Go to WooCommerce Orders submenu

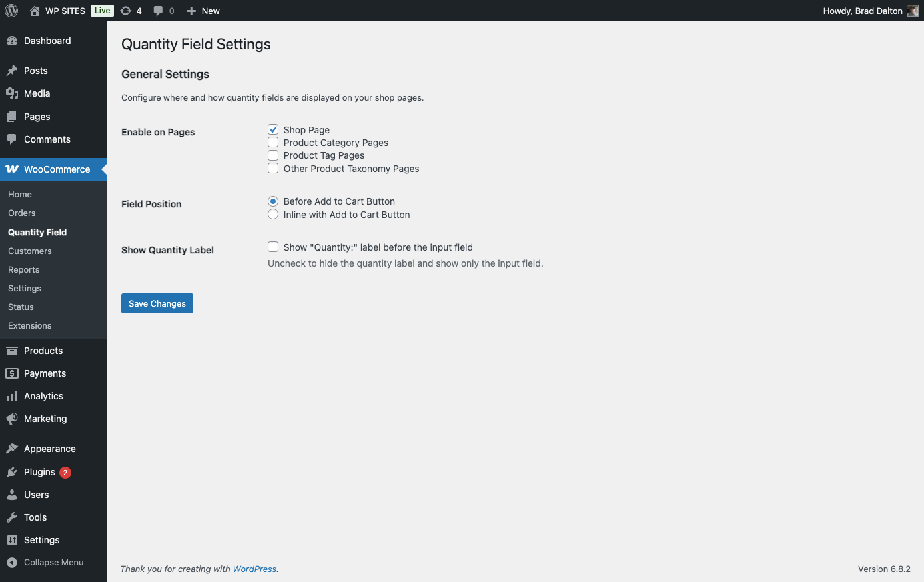click(x=22, y=213)
